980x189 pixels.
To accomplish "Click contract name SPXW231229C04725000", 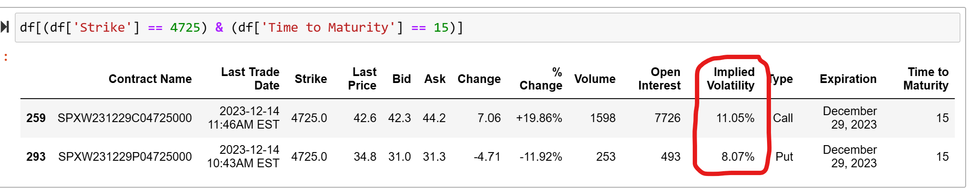I will pos(125,118).
